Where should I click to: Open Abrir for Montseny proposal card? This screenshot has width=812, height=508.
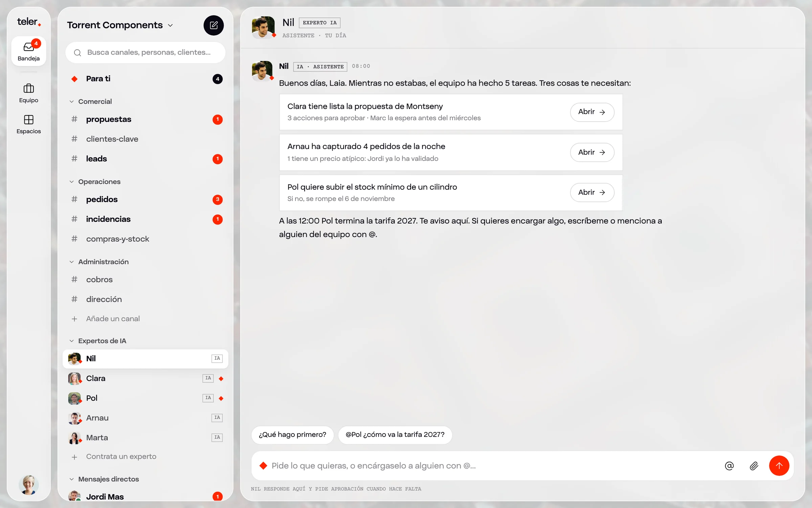pos(592,112)
